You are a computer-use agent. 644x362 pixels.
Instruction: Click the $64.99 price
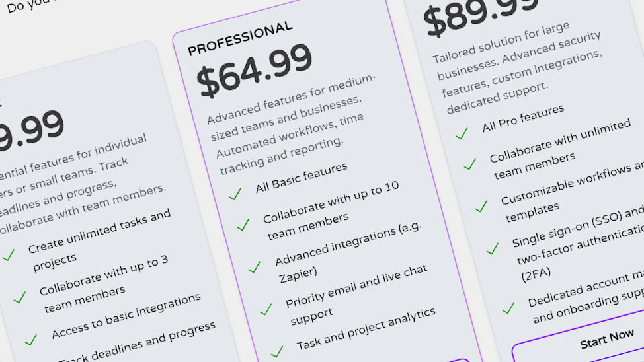click(255, 71)
